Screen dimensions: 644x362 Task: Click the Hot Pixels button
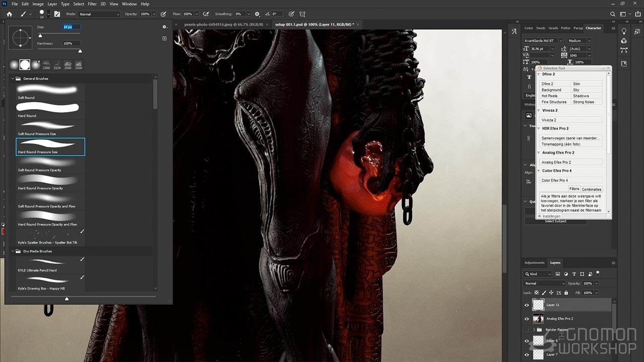click(x=555, y=96)
